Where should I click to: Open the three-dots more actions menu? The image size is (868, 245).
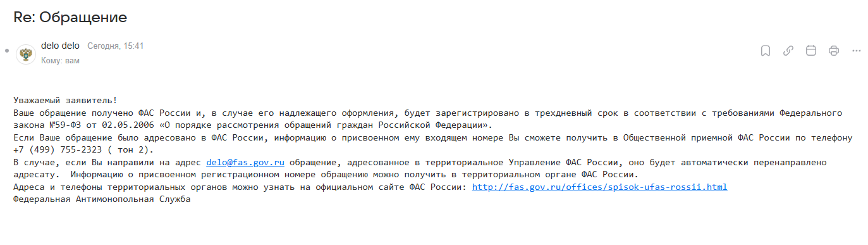click(857, 51)
